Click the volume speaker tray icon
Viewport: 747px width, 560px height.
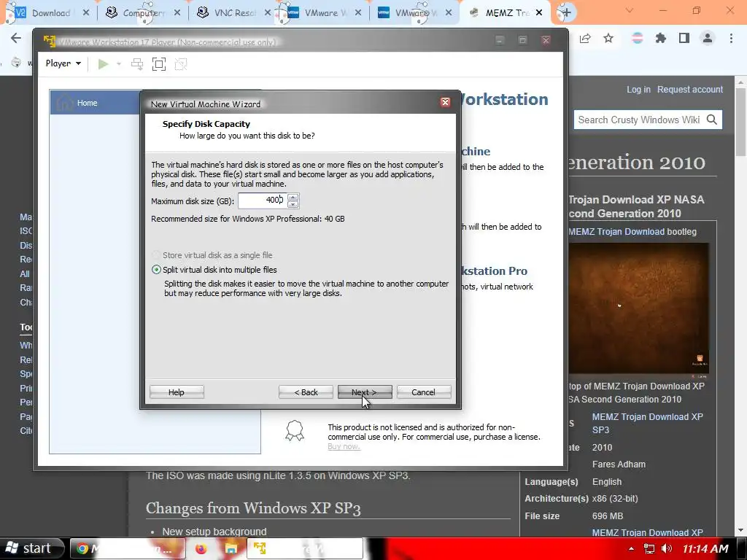click(667, 548)
